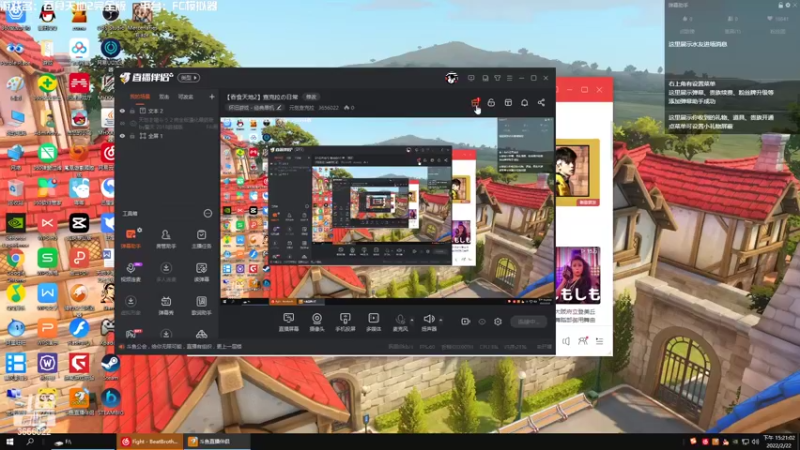The image size is (800, 450).
Task: Open the hamburger menu in title bar
Action: click(509, 78)
